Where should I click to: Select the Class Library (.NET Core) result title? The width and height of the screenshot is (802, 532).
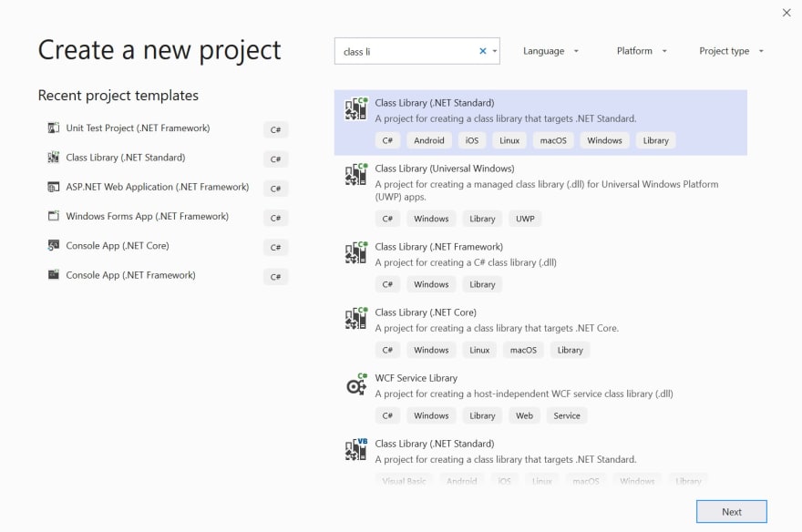click(x=426, y=312)
